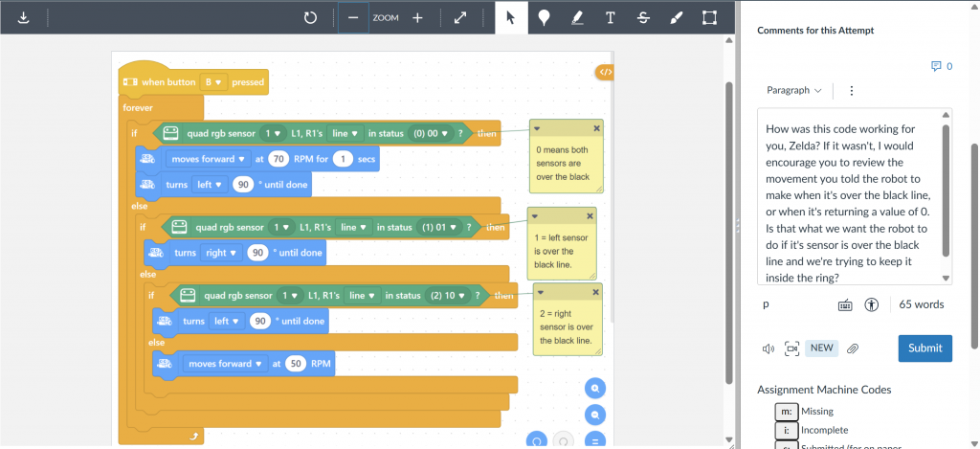Click the 'Assignment Machine Codes' heading

pos(824,390)
